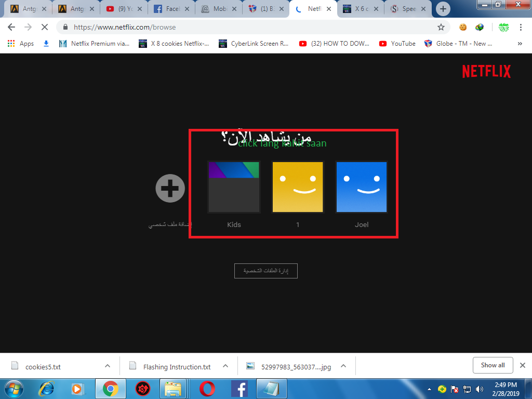
Task: Click the forward navigation arrow
Action: 28,27
